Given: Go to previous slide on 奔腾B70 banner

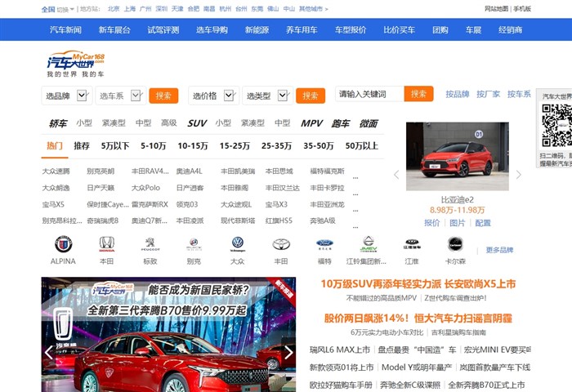Looking at the screenshot, I should click(x=49, y=352).
